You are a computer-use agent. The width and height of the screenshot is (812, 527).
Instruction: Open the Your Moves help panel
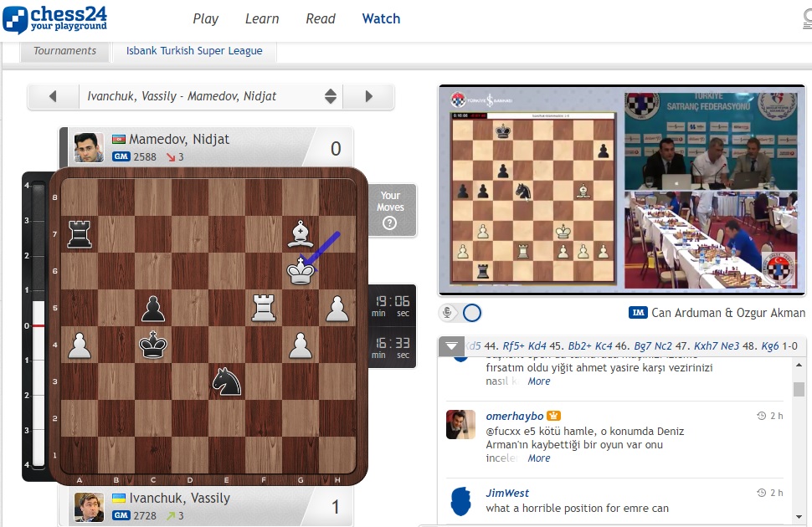[x=390, y=210]
